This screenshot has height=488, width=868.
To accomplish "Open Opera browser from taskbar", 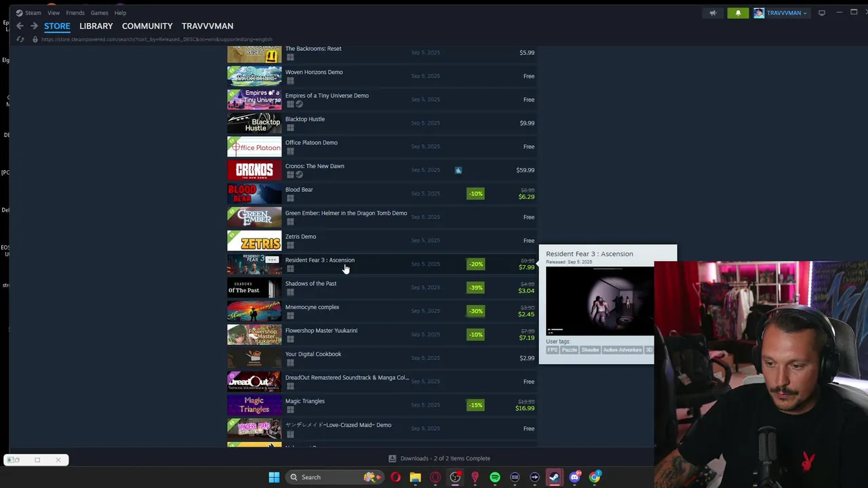I will 395,477.
